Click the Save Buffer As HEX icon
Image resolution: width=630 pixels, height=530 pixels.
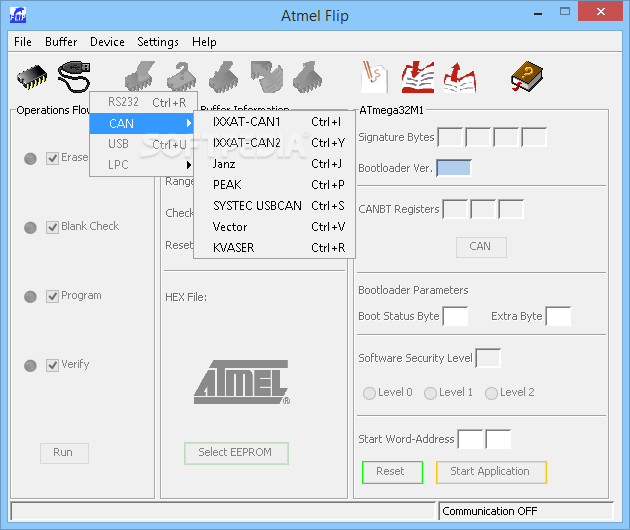point(460,77)
